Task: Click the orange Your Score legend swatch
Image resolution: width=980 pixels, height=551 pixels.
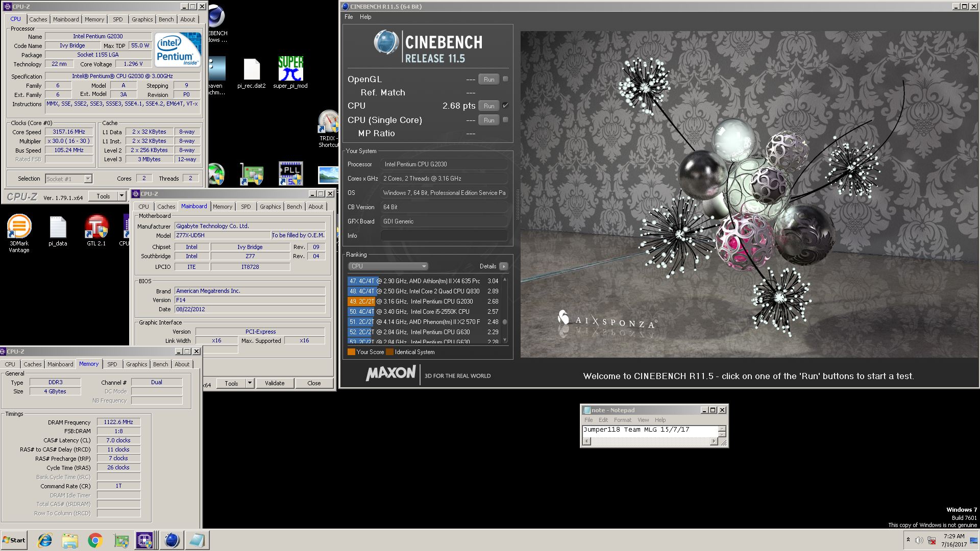Action: [351, 352]
